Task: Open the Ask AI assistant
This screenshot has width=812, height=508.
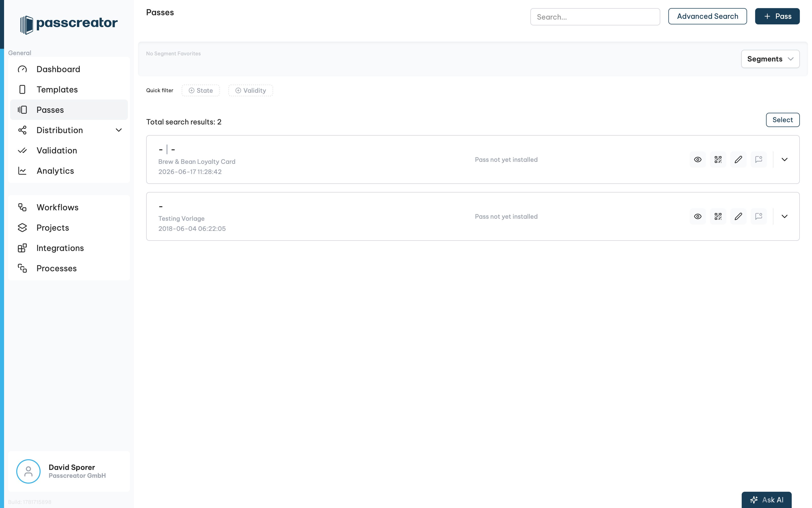Action: pyautogui.click(x=766, y=500)
